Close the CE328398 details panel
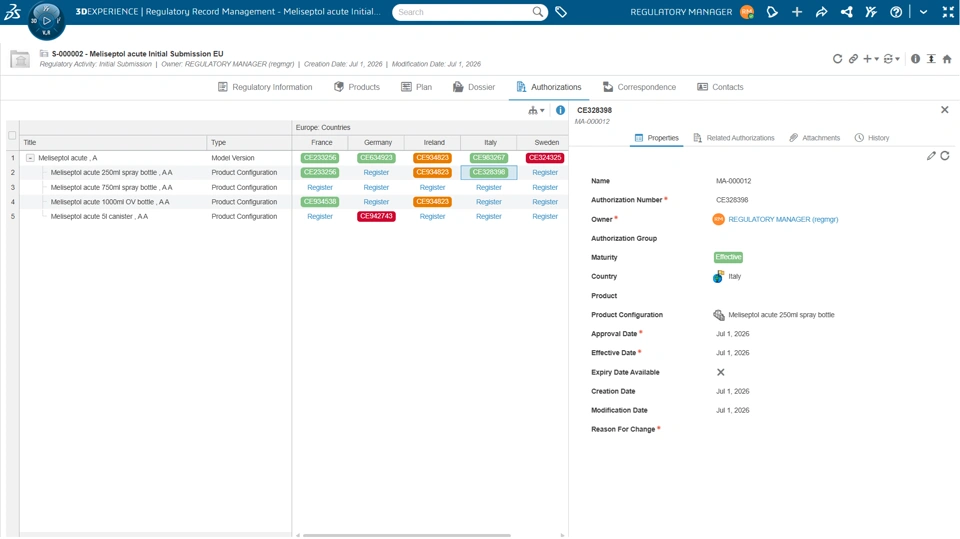 [945, 110]
